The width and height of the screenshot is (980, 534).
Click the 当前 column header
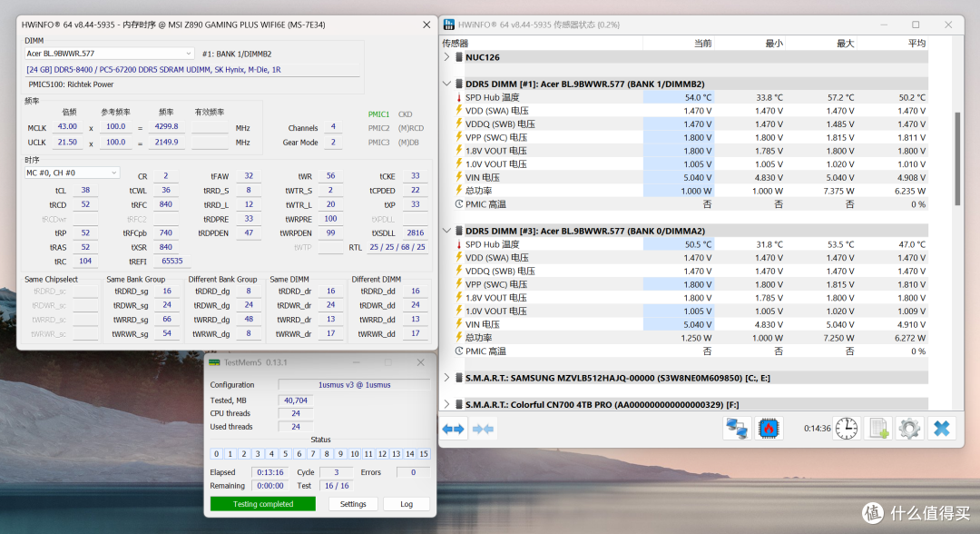(678, 44)
